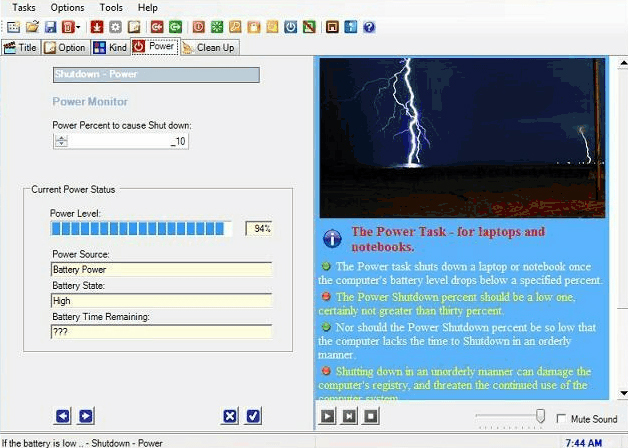
Task: Confirm with the blue checkmark button
Action: point(253,416)
